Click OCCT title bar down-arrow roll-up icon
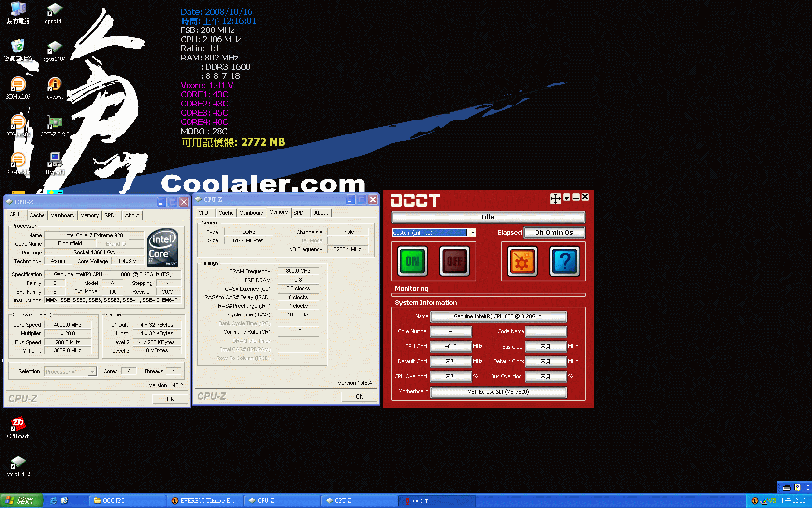Image resolution: width=812 pixels, height=508 pixels. point(566,197)
